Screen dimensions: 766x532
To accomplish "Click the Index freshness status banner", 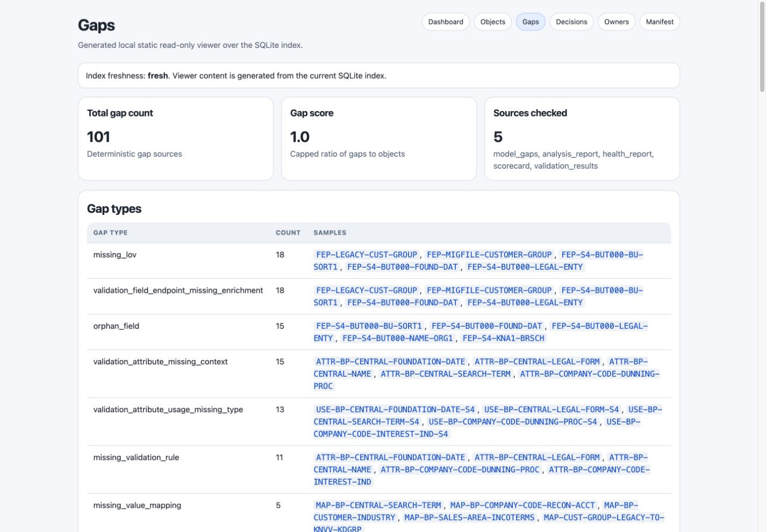I will [379, 76].
